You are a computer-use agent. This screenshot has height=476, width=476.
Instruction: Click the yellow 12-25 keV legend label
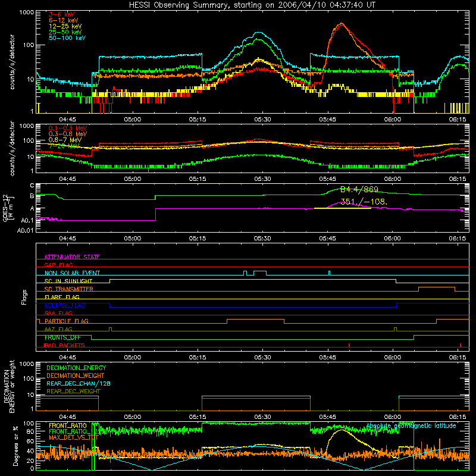(x=65, y=26)
